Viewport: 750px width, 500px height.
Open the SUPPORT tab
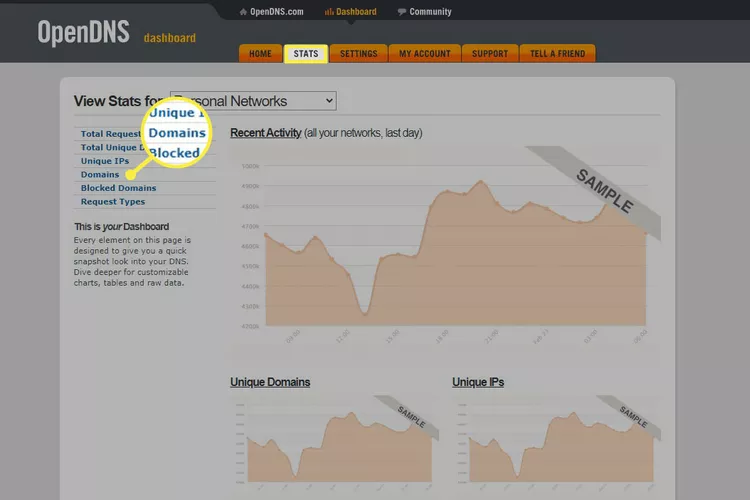(490, 54)
